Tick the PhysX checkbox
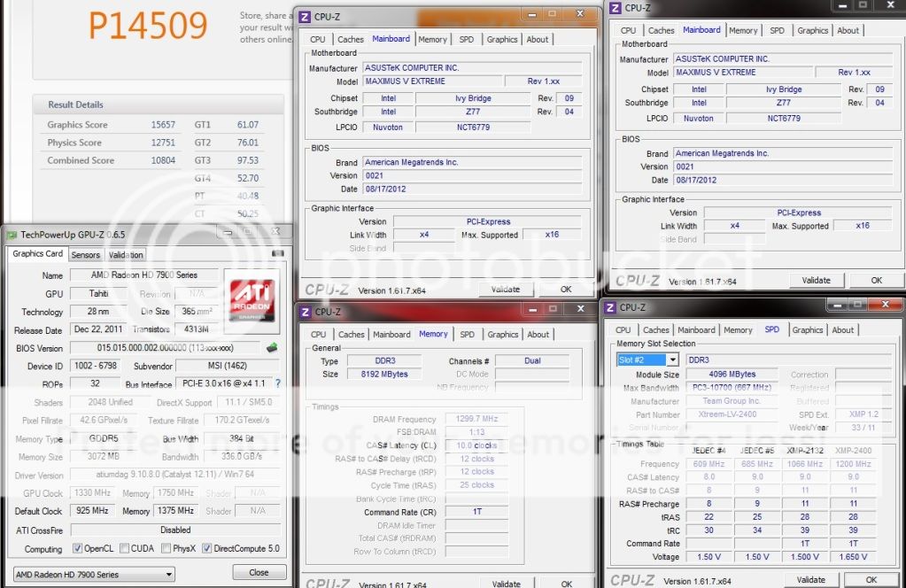Viewport: 906px width, 588px height. tap(166, 548)
